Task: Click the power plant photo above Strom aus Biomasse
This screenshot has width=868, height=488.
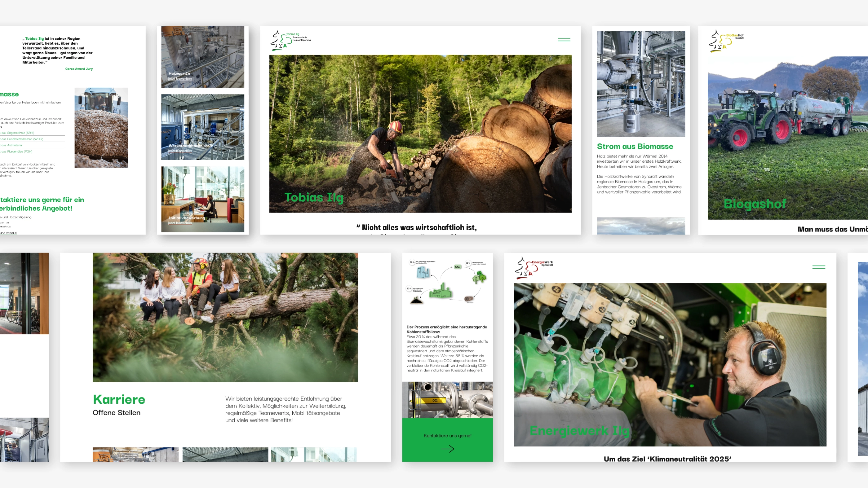Action: tap(641, 84)
